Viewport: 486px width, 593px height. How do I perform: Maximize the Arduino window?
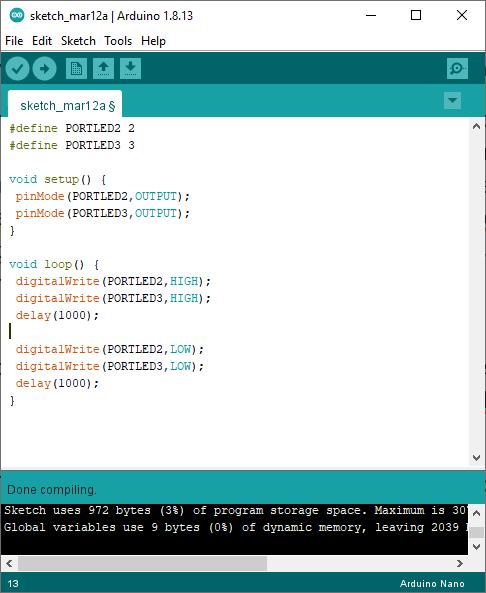(x=416, y=16)
